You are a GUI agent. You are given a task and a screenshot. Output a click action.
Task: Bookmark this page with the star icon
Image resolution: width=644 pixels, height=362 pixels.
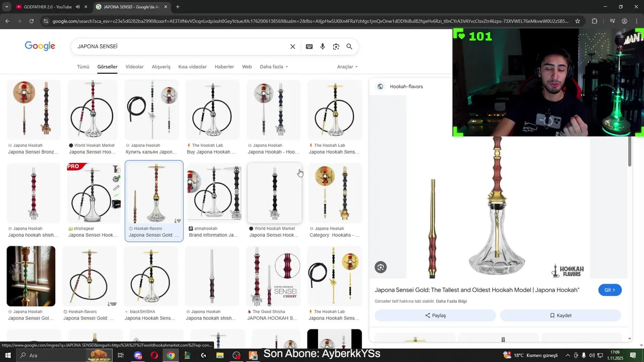(578, 21)
